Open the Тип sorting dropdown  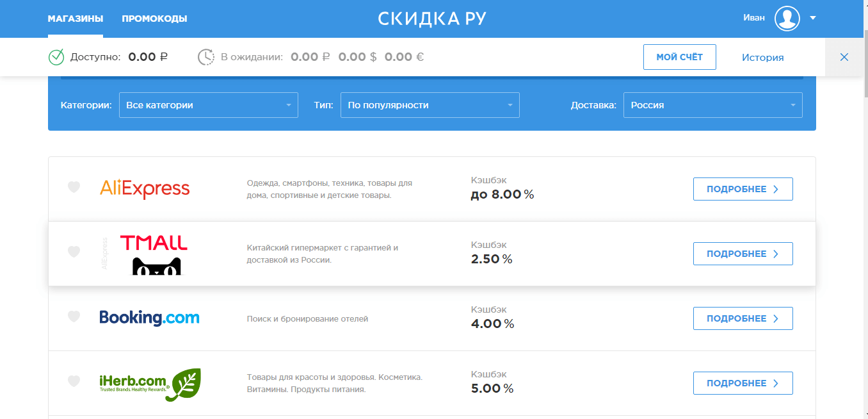[x=430, y=105]
